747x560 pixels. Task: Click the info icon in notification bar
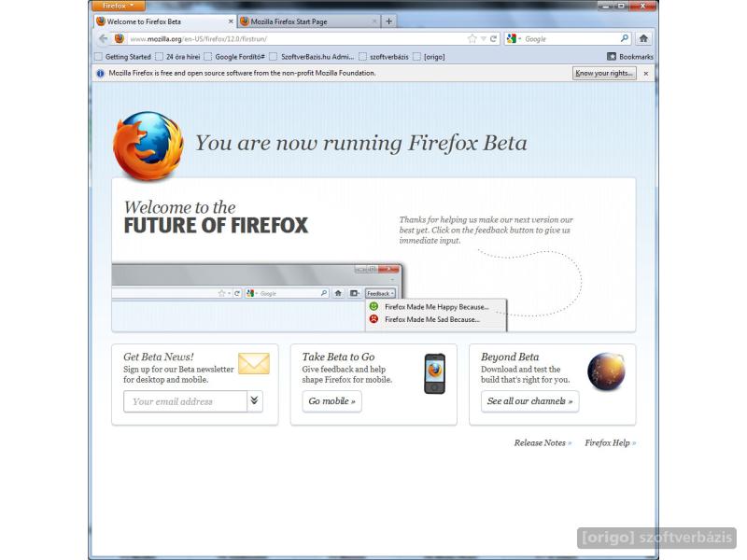point(100,74)
